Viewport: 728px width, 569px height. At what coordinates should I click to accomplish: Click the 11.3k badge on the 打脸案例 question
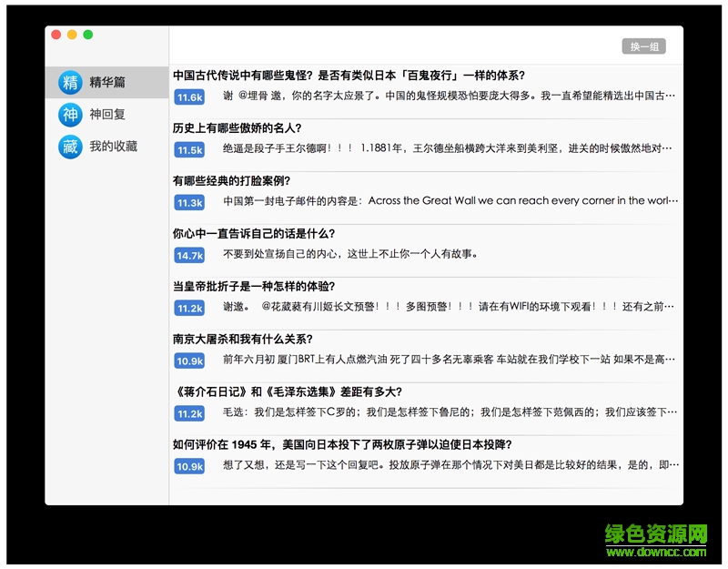(x=188, y=202)
